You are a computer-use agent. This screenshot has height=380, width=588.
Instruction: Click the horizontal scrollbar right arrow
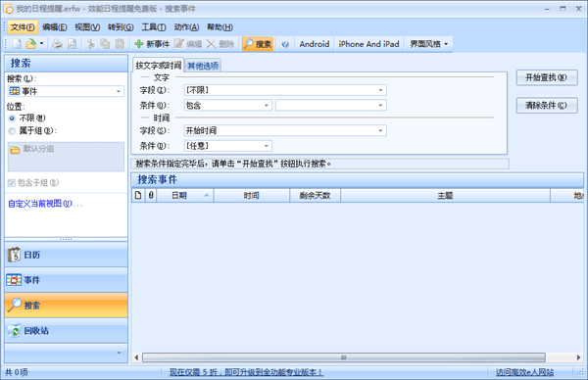578,357
